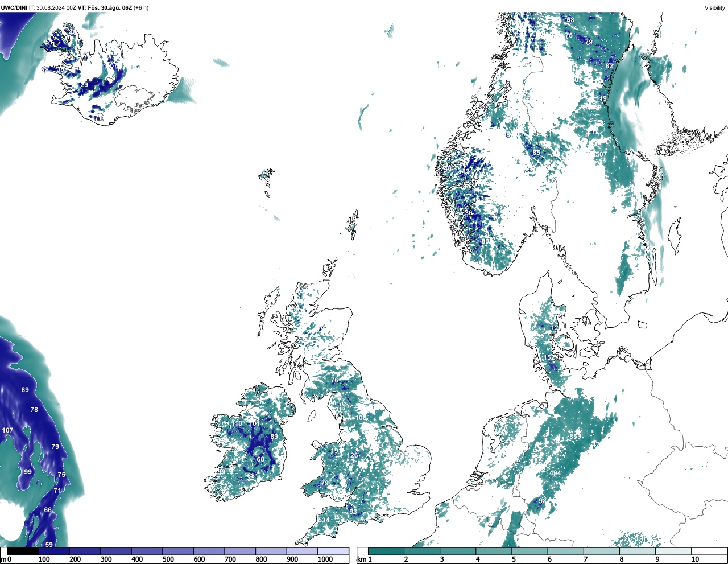Click the '29' value over Iceland
The image size is (728, 564).
(x=84, y=85)
